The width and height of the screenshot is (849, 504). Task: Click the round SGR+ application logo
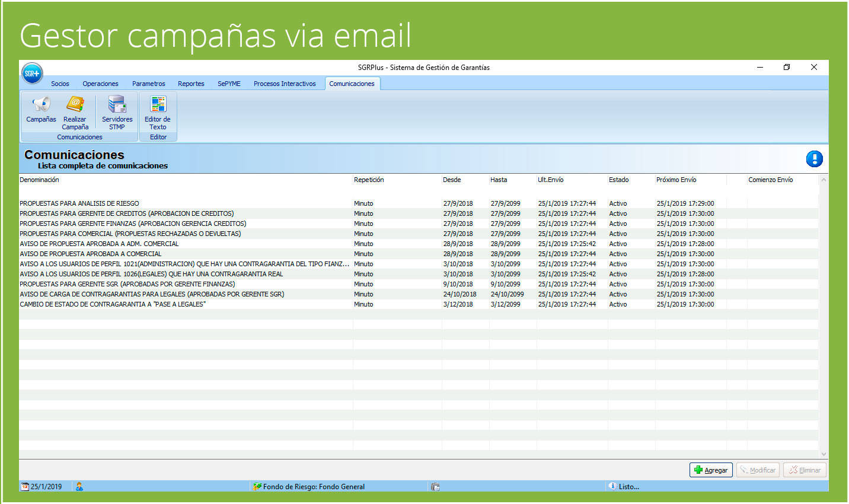(32, 73)
